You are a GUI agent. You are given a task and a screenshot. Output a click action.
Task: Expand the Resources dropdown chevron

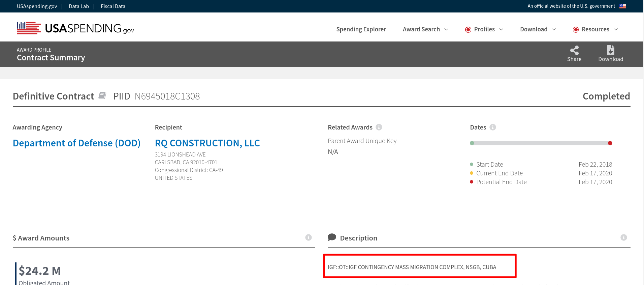point(616,29)
